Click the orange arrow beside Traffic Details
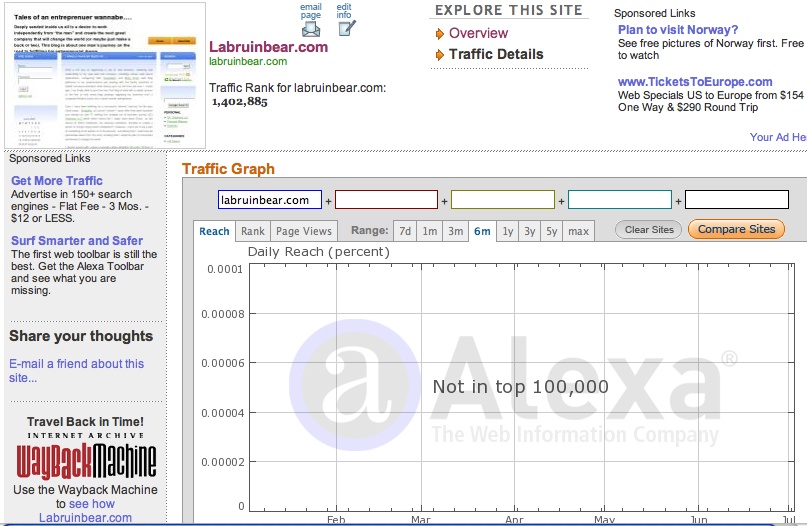Viewport: 807px width, 526px height. tap(440, 55)
